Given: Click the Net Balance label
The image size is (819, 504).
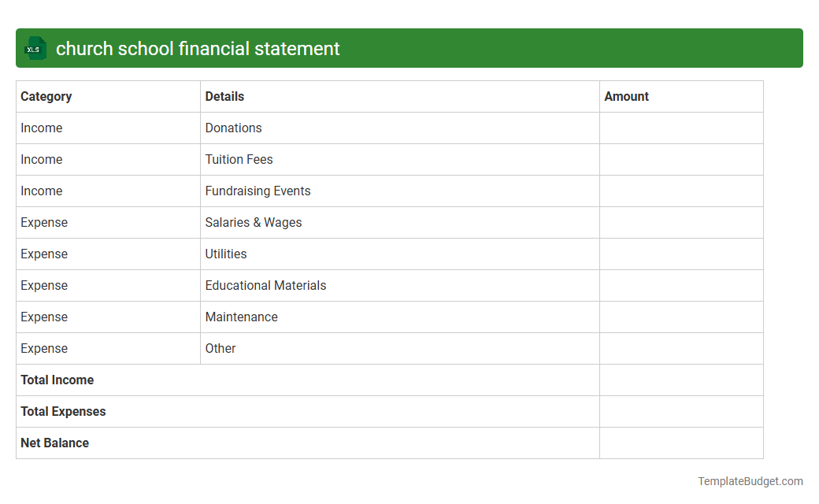Looking at the screenshot, I should tap(54, 443).
